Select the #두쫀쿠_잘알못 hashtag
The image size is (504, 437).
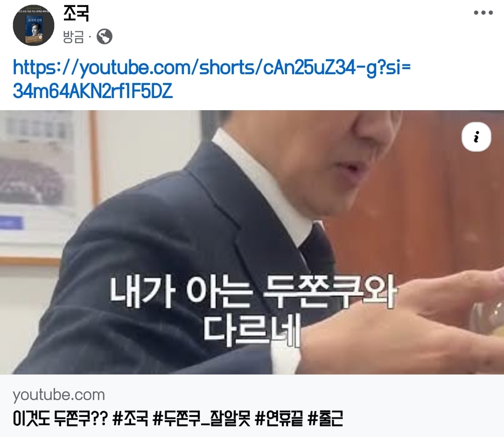(202, 418)
